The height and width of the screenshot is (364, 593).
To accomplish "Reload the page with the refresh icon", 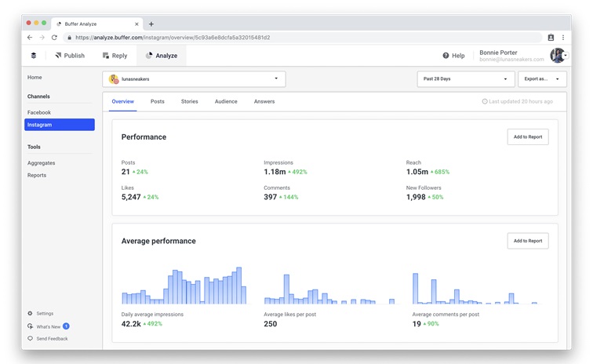I will 54,38.
